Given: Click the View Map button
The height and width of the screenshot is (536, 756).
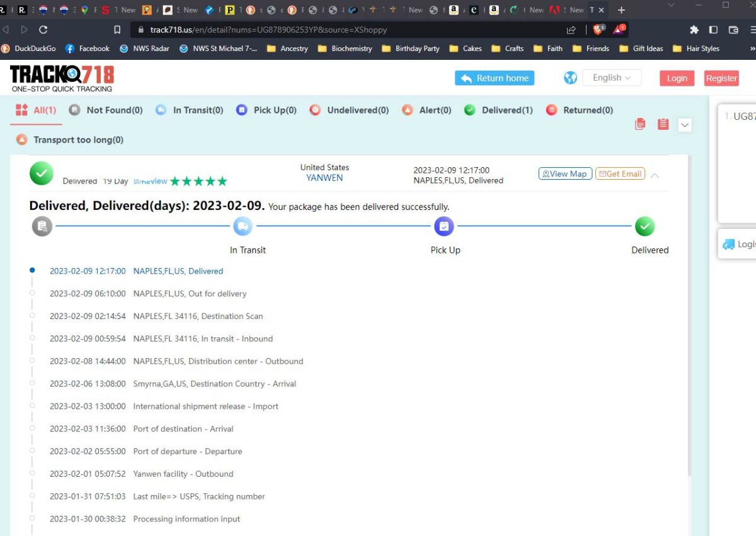Looking at the screenshot, I should click(x=565, y=174).
